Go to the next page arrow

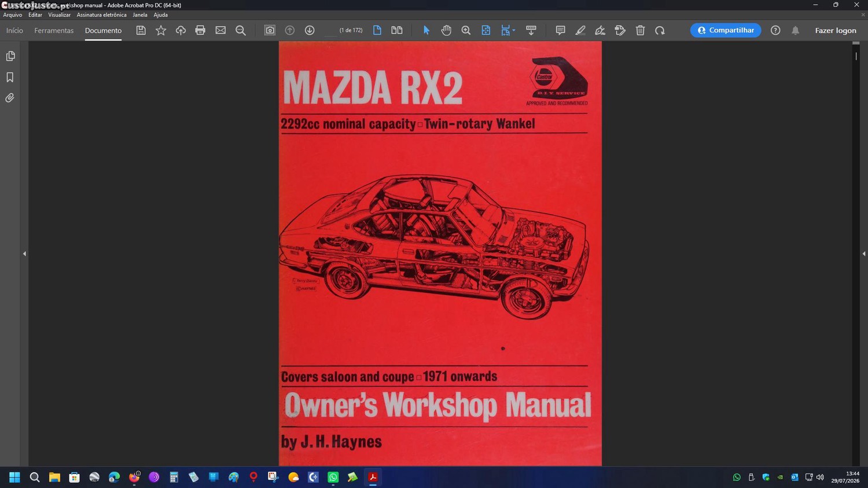[310, 30]
